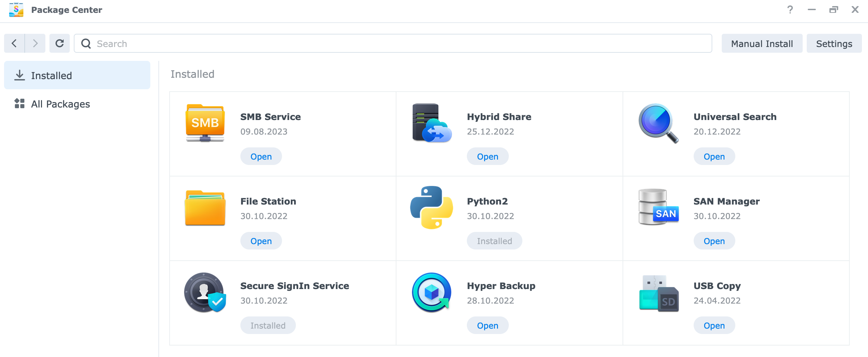Minimize the Package Center window

pyautogui.click(x=812, y=9)
